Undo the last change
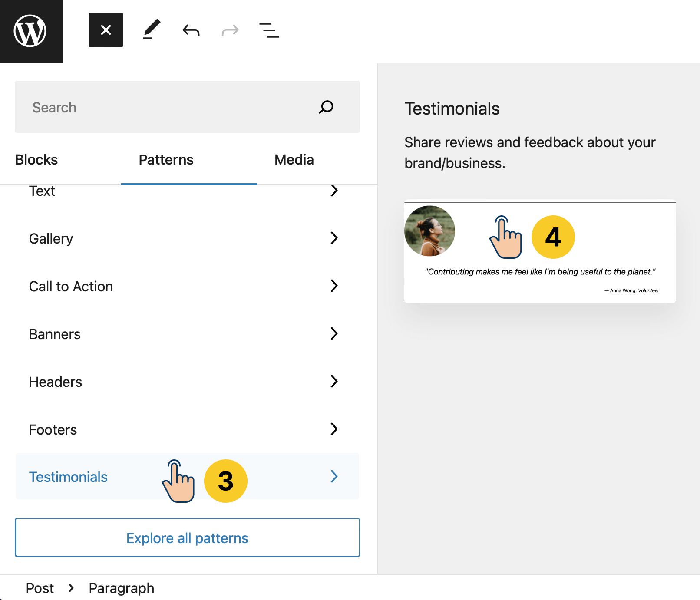Image resolution: width=700 pixels, height=600 pixels. tap(191, 30)
